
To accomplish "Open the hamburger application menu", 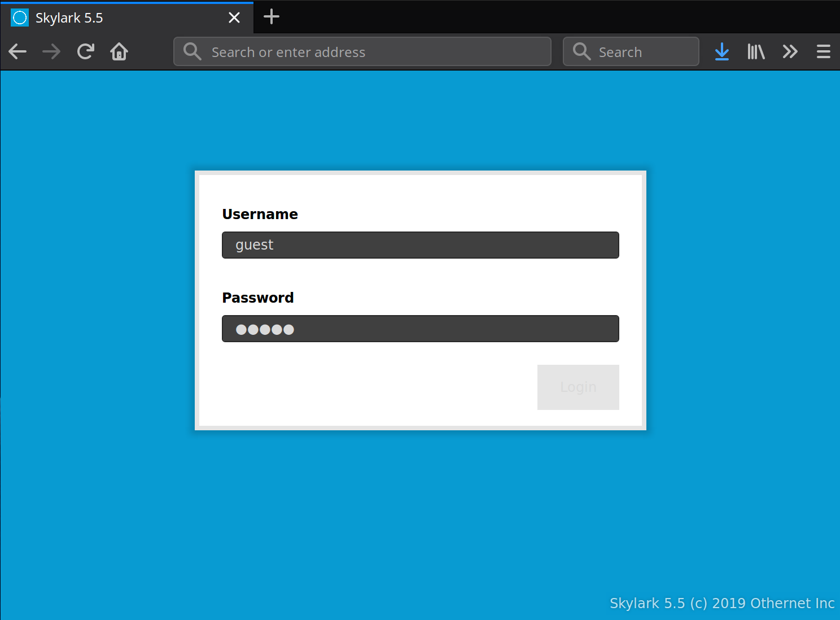I will pos(824,52).
